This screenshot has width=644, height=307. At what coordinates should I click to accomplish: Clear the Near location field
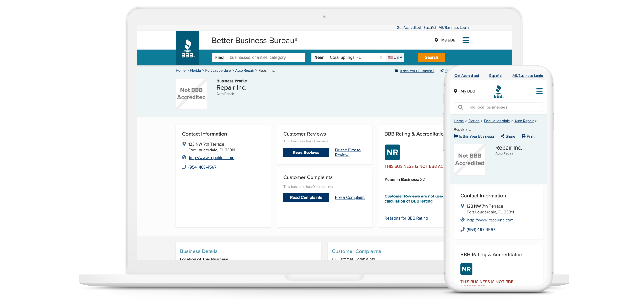coord(381,57)
